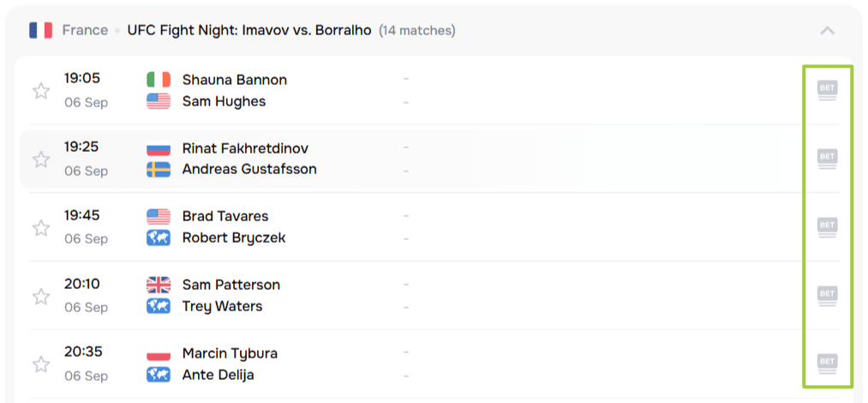Toggle favorite star for Tavares vs Bryczek
The image size is (868, 403).
click(x=41, y=228)
